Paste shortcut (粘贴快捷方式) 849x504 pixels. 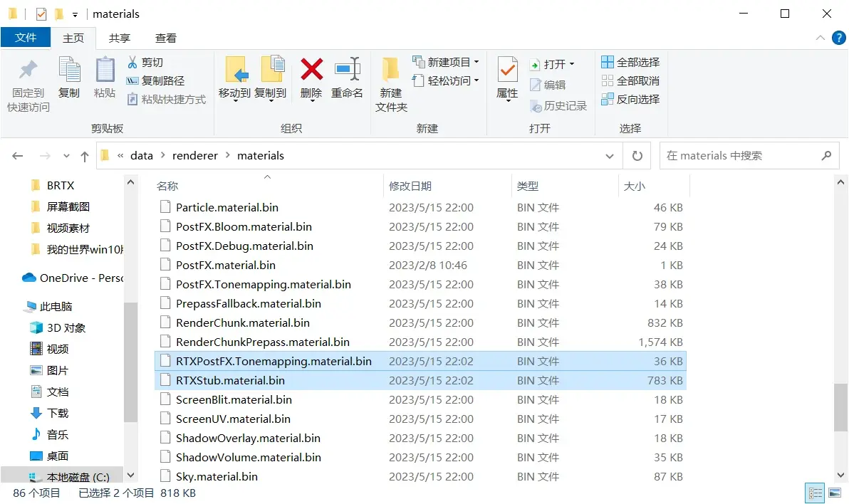(166, 99)
